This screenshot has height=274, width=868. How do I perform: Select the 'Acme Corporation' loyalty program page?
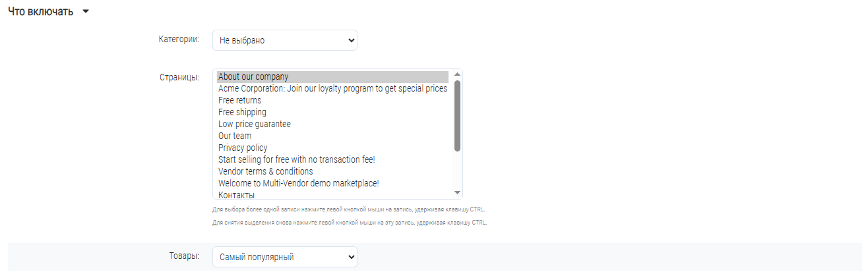(332, 88)
